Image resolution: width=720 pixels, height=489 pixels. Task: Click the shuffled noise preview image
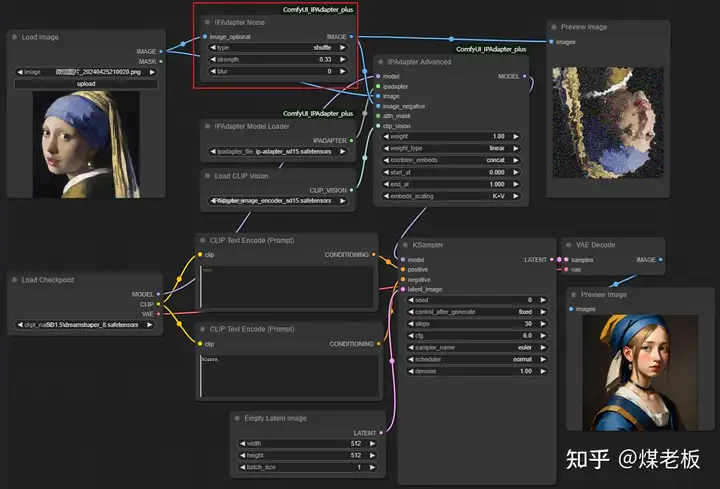pos(608,123)
